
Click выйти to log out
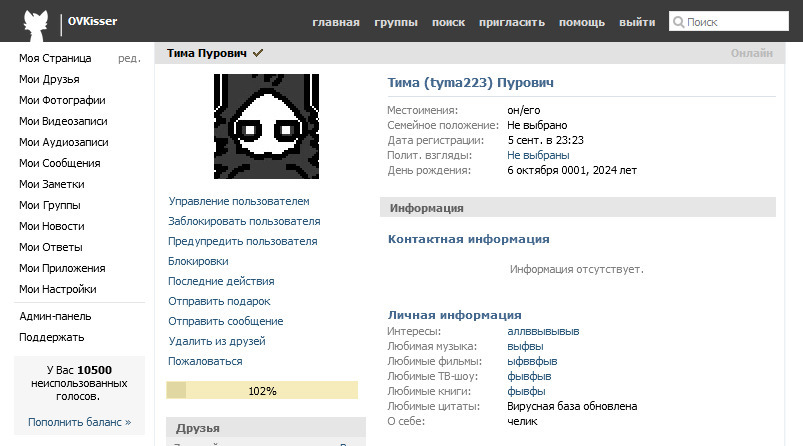(637, 23)
